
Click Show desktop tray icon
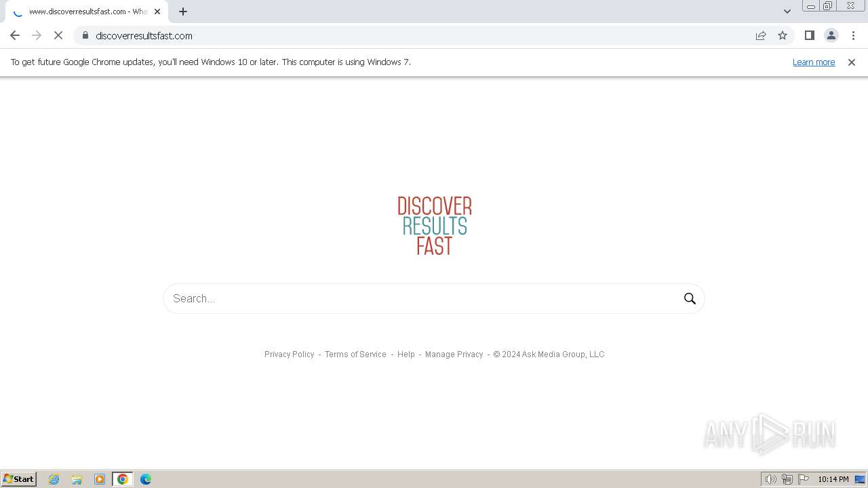860,479
